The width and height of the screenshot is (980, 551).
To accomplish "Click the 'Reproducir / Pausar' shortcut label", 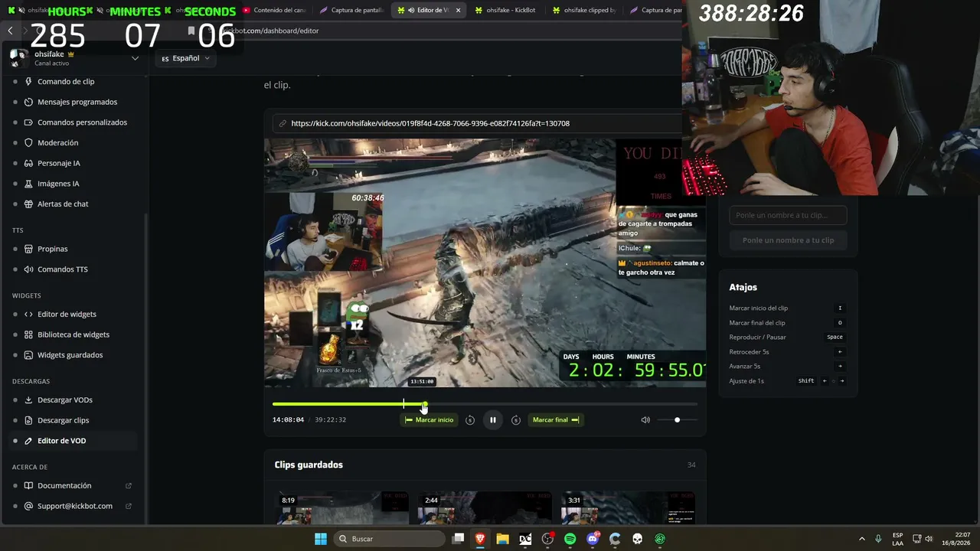I will tap(758, 337).
